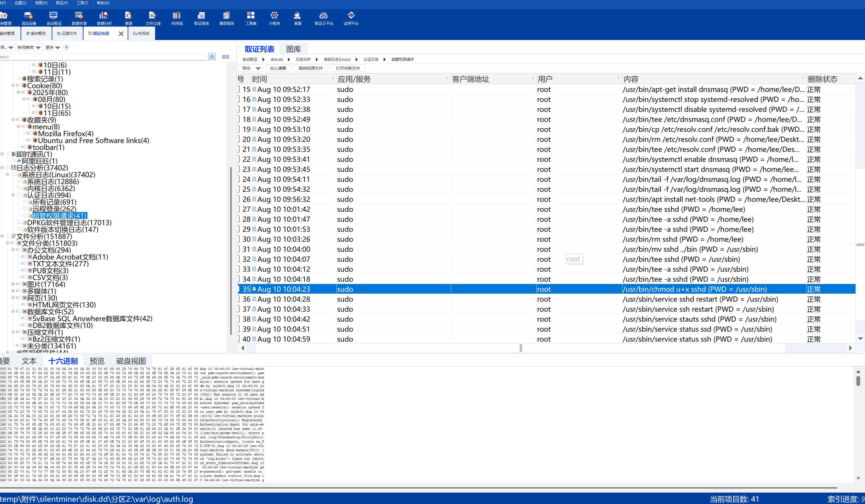Open 摘录报告 excerpt report

pyautogui.click(x=227, y=18)
